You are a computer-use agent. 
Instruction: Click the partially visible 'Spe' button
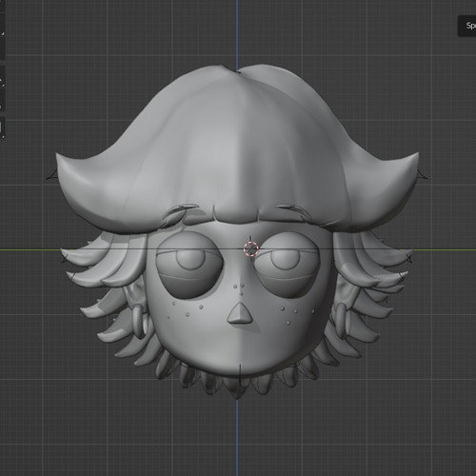[x=466, y=26]
